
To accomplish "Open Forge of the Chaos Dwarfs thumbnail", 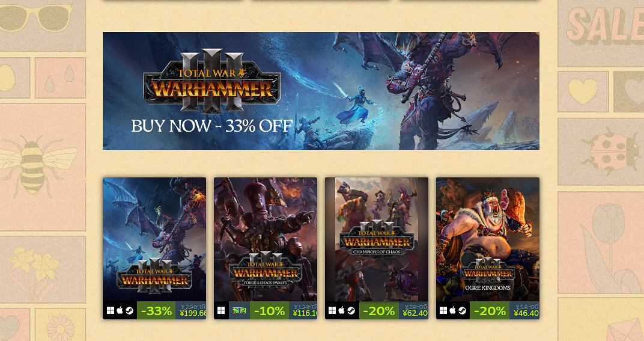I will 266,239.
